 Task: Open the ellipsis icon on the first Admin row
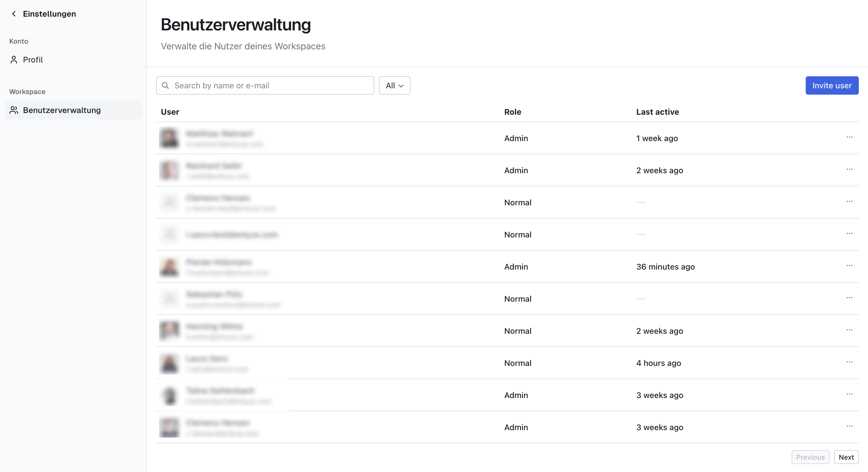pyautogui.click(x=849, y=137)
